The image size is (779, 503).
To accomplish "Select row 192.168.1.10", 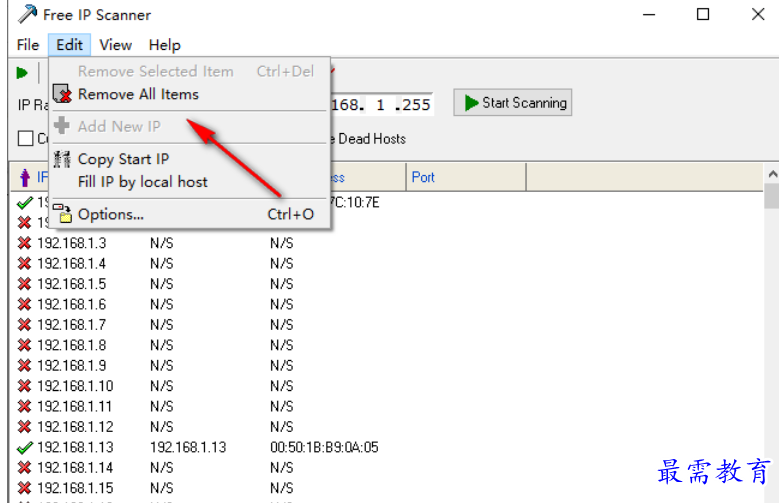I will (x=387, y=386).
